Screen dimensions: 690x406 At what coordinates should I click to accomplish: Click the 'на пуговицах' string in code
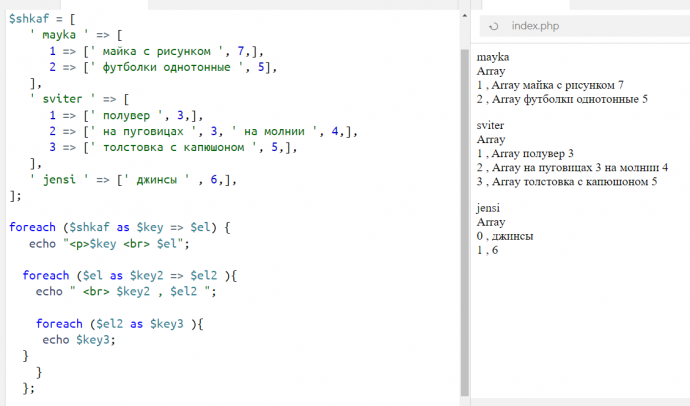click(143, 132)
